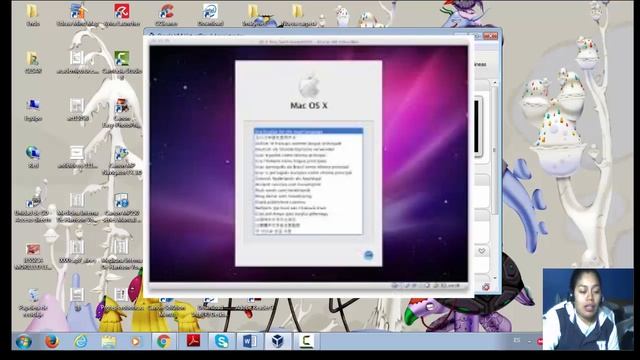Select the last row of the language list

tap(308, 231)
